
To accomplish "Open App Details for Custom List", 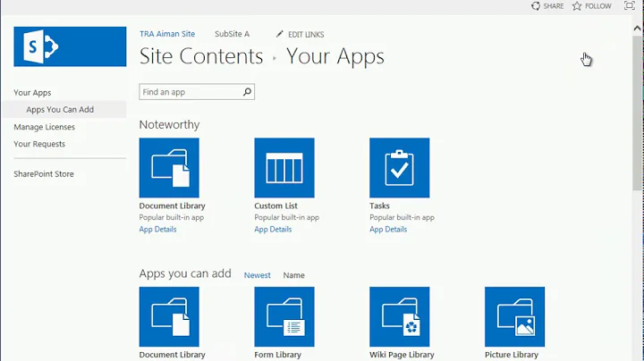I will (x=273, y=230).
